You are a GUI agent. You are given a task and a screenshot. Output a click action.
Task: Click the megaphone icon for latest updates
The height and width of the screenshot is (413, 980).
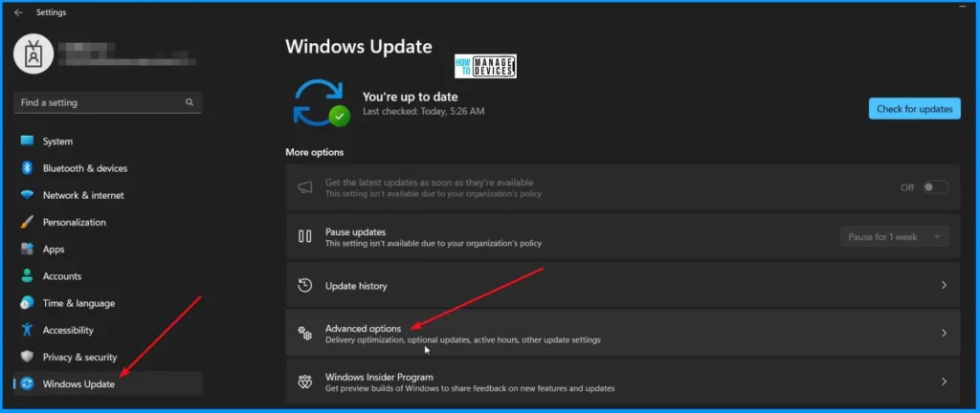tap(305, 187)
